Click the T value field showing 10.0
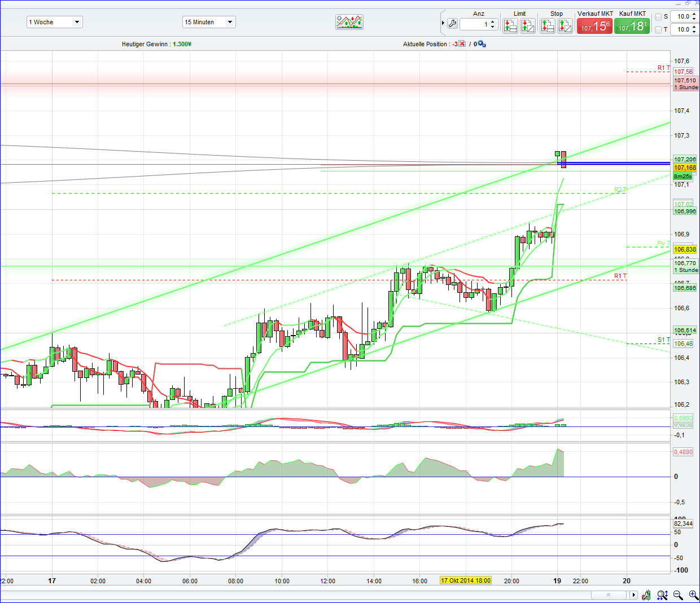 coord(681,29)
